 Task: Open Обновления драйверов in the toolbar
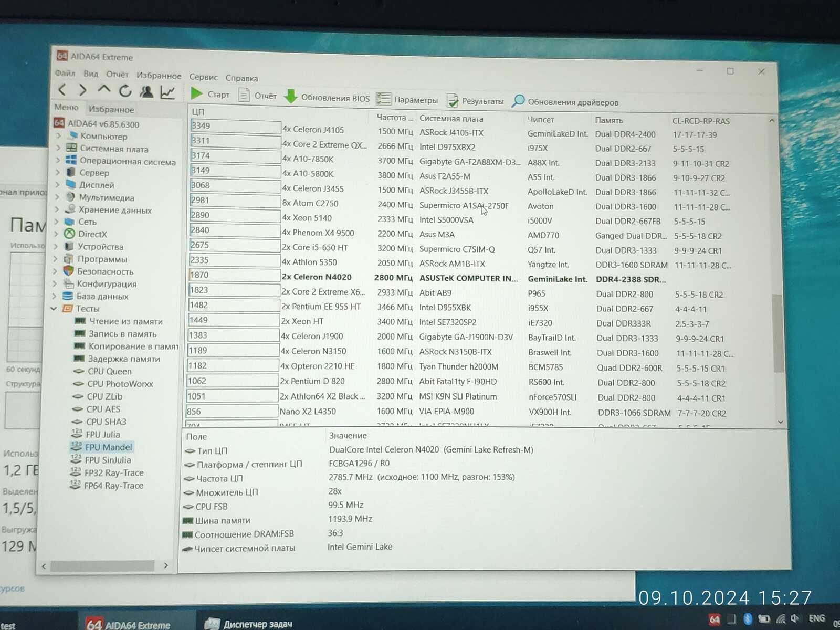565,102
